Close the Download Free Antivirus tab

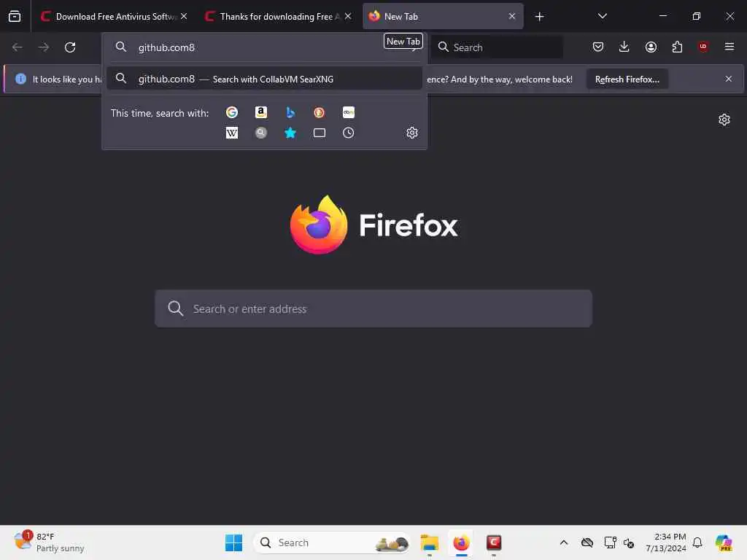tap(184, 16)
